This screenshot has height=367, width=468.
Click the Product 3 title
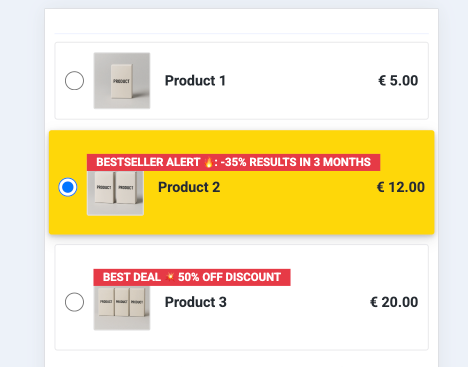(x=196, y=302)
